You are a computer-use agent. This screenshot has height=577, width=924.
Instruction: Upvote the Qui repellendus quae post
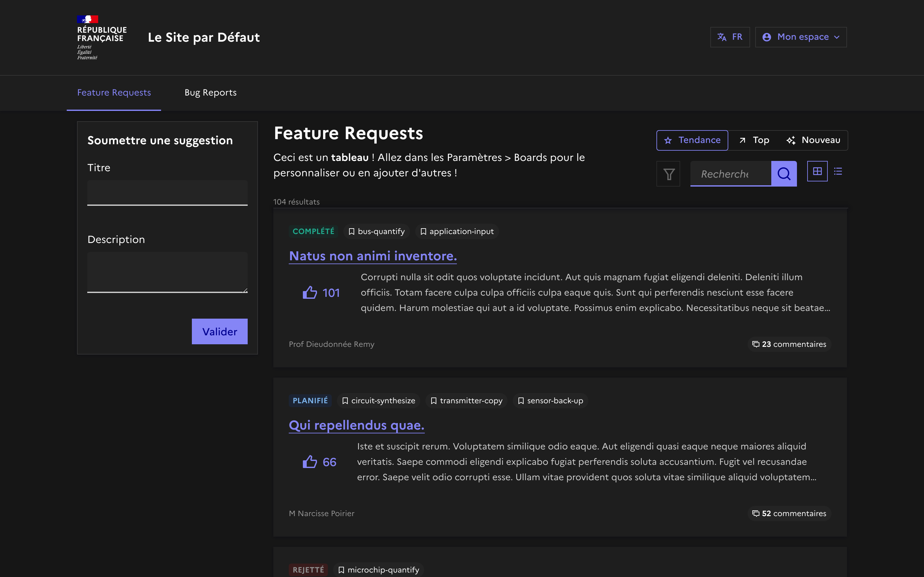tap(310, 462)
